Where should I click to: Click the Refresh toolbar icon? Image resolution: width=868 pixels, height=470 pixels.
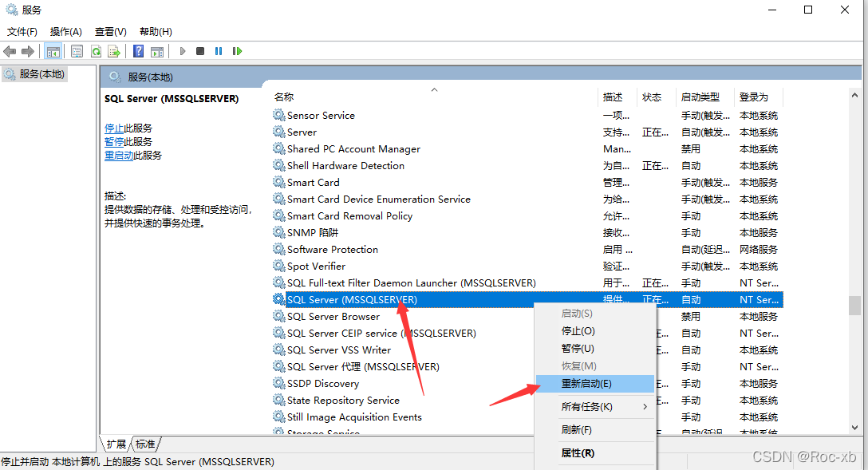click(96, 52)
